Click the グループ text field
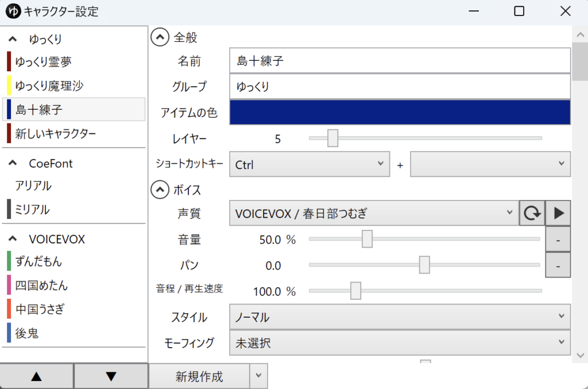The width and height of the screenshot is (588, 389). click(400, 86)
